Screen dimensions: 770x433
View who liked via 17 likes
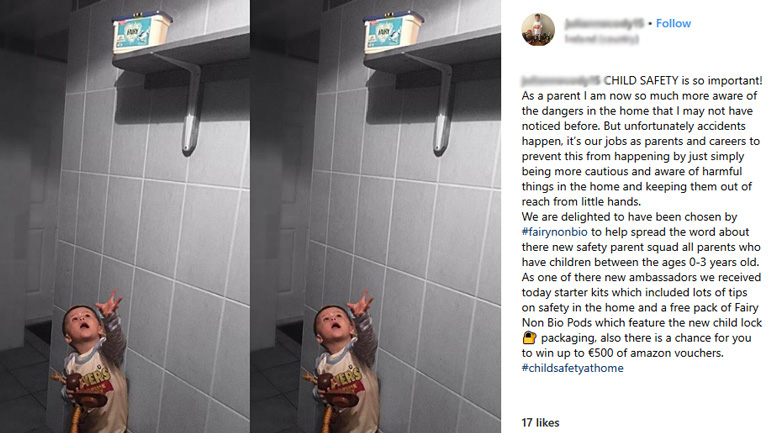point(540,423)
